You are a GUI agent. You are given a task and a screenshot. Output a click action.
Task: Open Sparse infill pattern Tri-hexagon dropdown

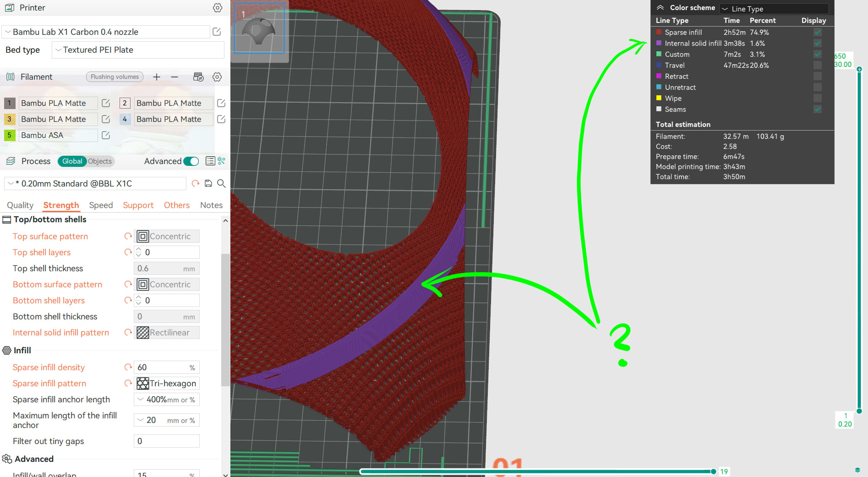[x=167, y=384]
